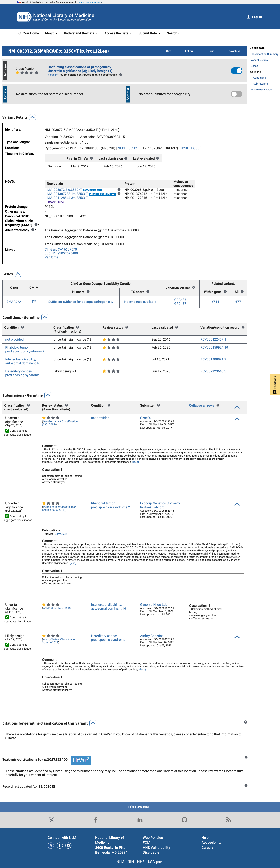Click the Facebook icon under Connect with NLM
This screenshot has height=868, width=280.
pyautogui.click(x=60, y=845)
